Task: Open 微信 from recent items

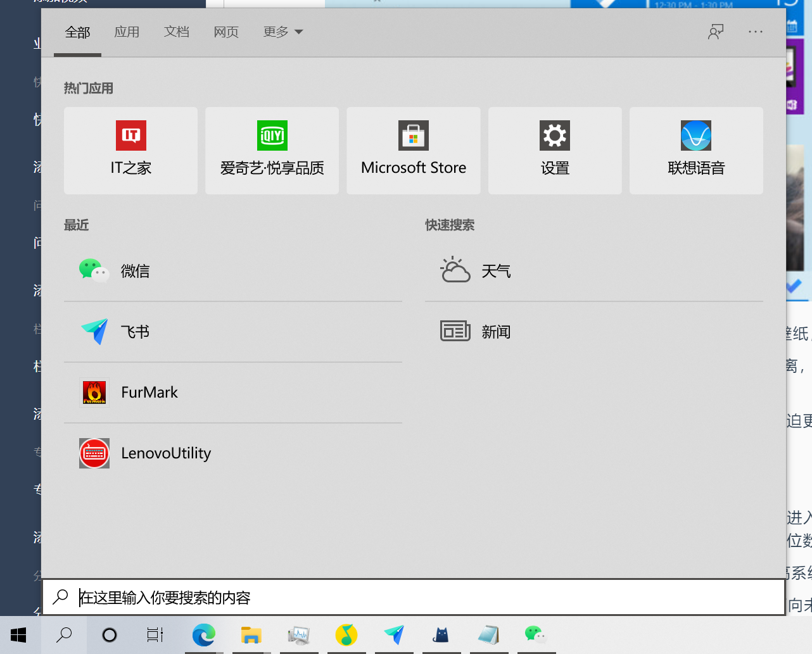Action: click(135, 270)
